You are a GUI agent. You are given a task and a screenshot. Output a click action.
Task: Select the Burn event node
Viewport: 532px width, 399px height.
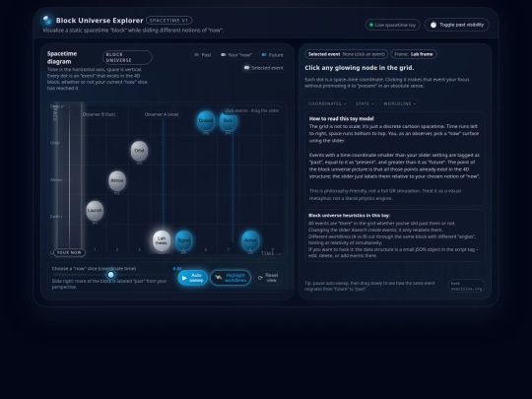(x=228, y=120)
